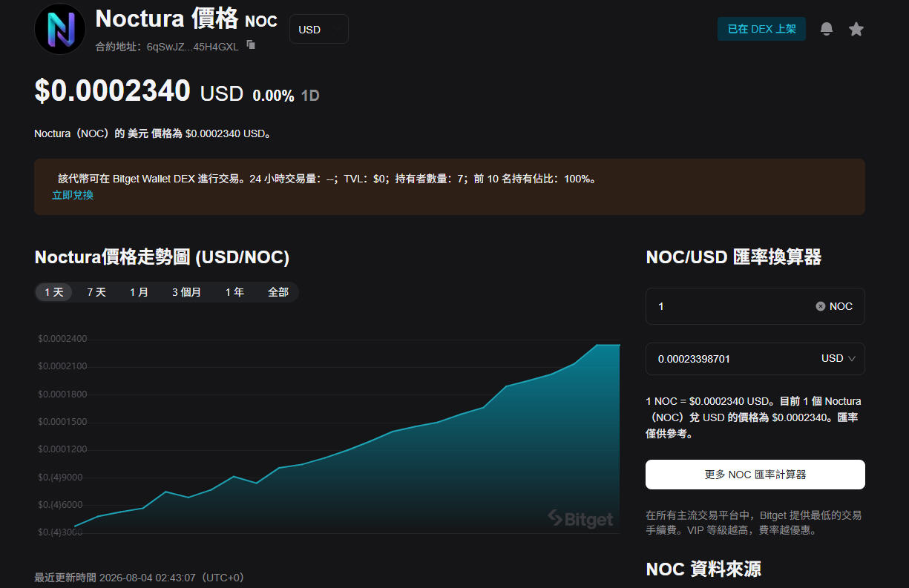Click the 更多 NOC 匯率計算器 button
The width and height of the screenshot is (909, 588).
755,475
